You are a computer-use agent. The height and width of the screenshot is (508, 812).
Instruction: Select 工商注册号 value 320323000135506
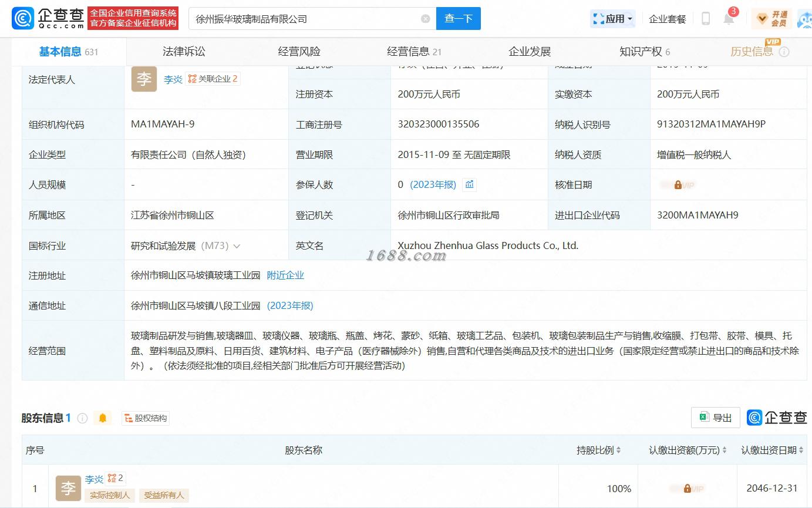(x=439, y=124)
